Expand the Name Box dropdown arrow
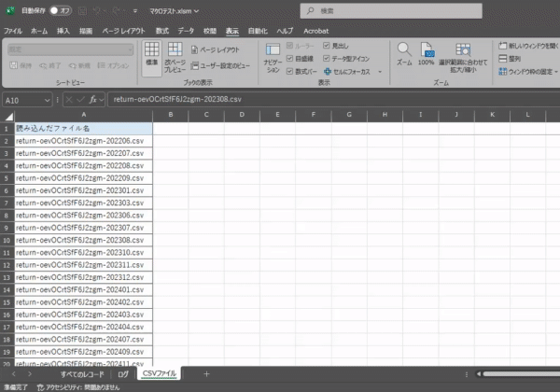 click(47, 99)
